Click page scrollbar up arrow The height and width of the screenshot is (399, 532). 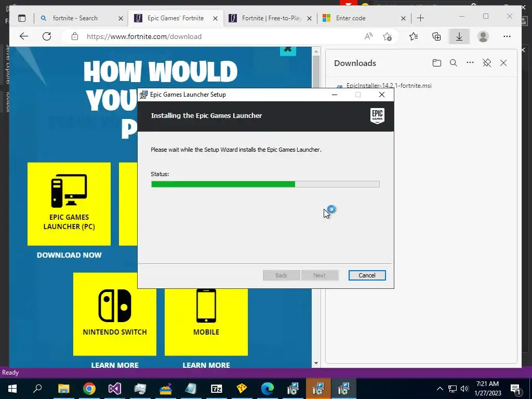point(316,51)
